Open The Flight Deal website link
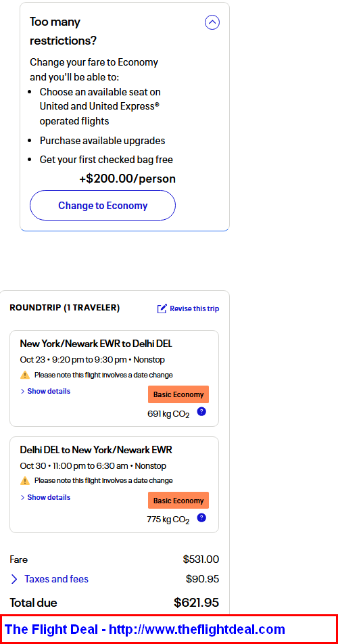 click(145, 629)
